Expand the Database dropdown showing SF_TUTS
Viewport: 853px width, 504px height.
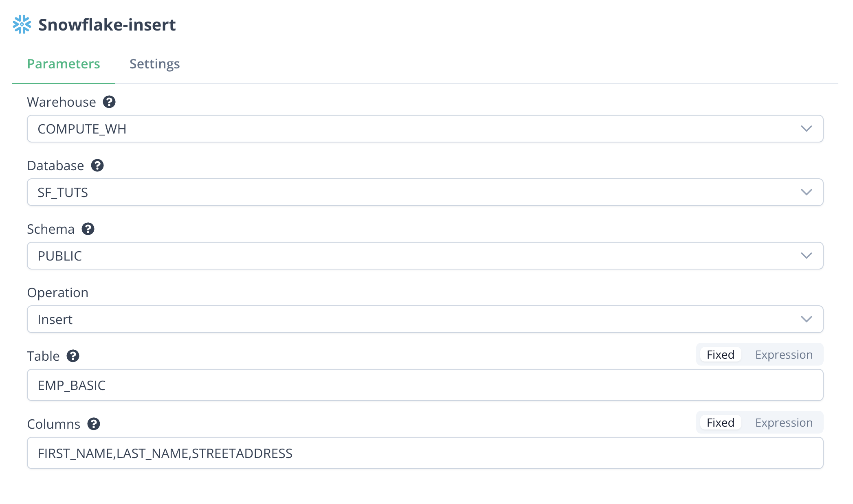point(425,192)
